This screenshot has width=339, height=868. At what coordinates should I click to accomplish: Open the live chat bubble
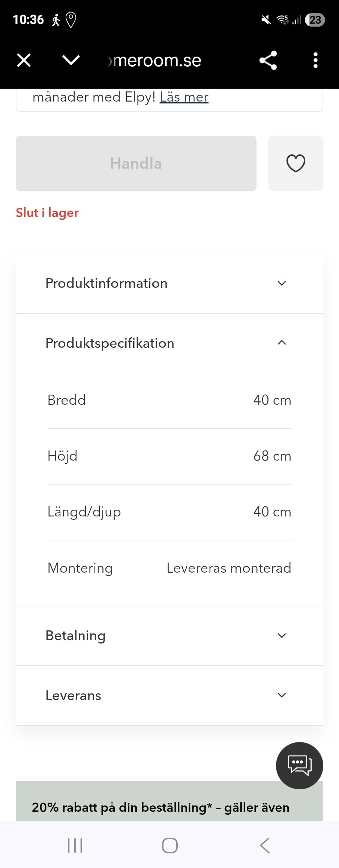(x=299, y=765)
